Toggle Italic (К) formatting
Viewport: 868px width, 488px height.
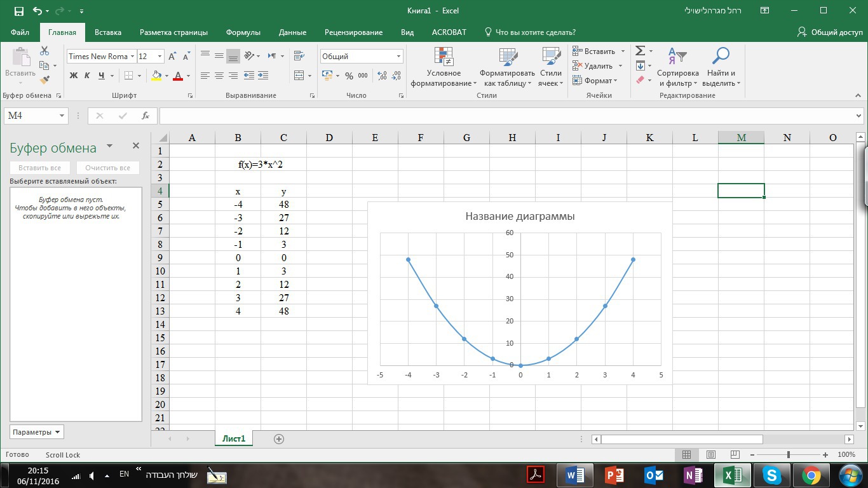click(88, 76)
